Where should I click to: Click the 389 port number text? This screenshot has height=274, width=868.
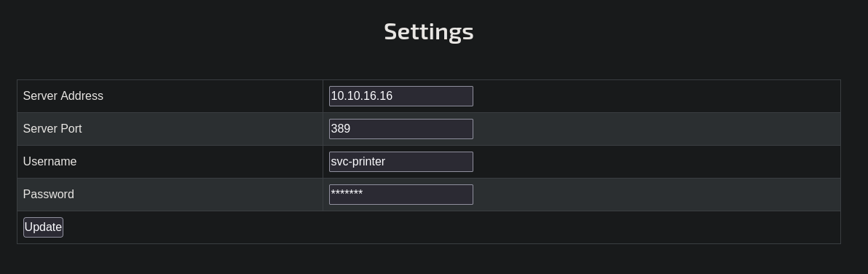coord(341,128)
